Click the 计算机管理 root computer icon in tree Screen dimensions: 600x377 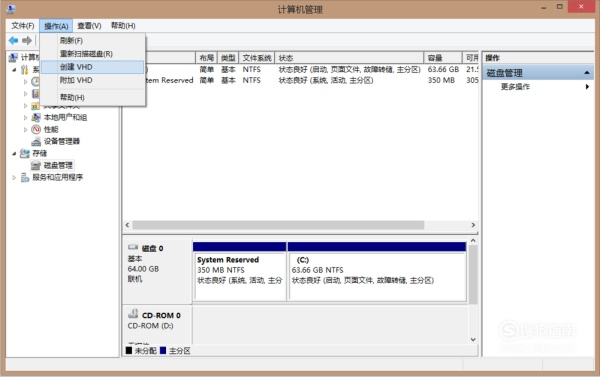click(13, 57)
